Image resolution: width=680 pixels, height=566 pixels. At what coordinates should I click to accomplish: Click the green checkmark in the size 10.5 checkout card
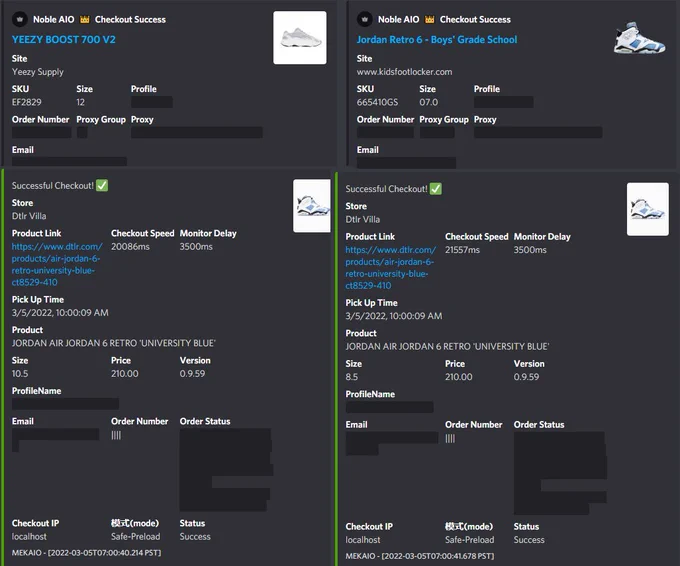point(102,186)
